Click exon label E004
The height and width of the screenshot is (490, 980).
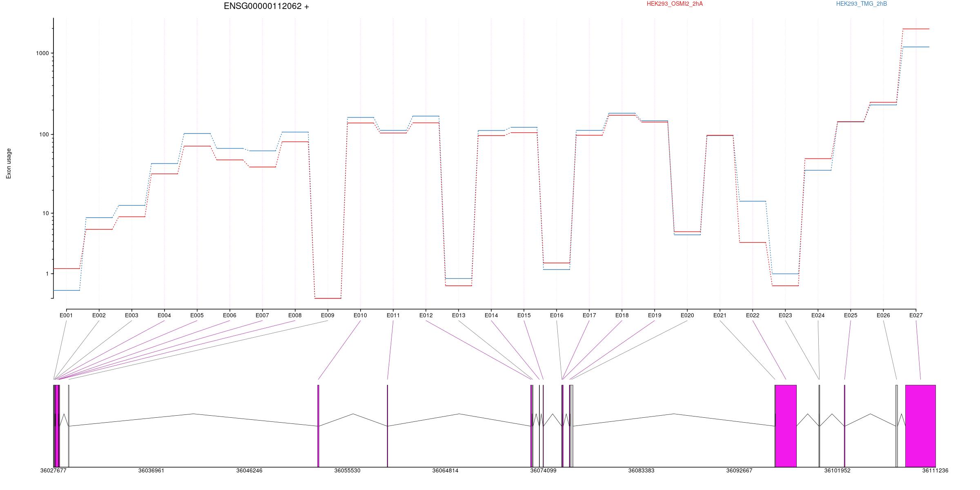pos(164,315)
